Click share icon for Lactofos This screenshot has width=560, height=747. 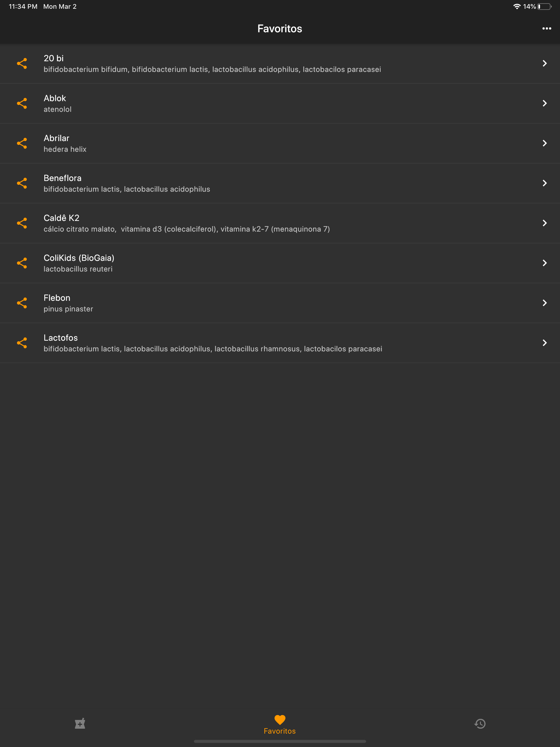coord(22,343)
